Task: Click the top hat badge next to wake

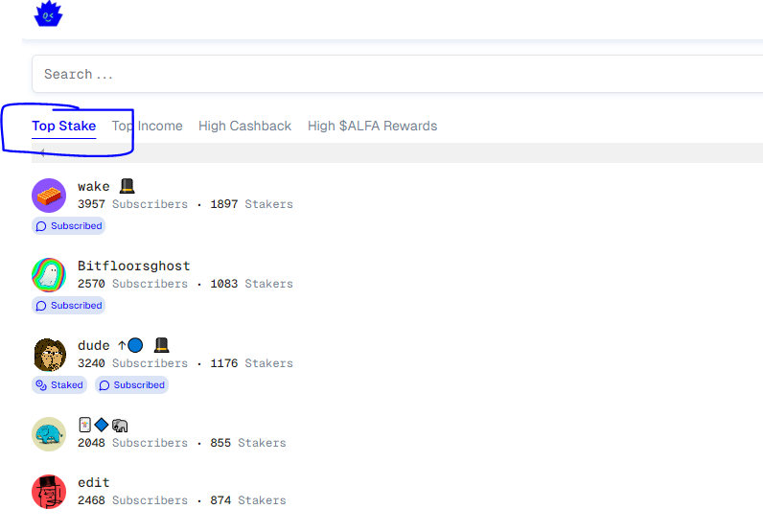Action: tap(127, 186)
